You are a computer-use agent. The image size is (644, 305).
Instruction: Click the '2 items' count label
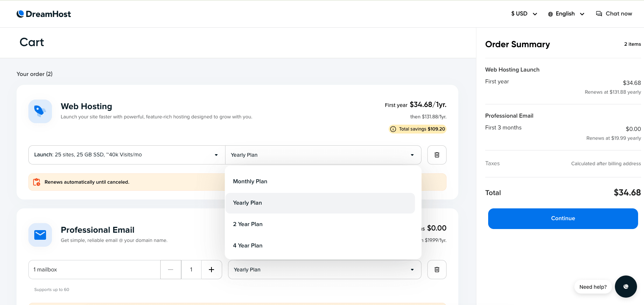tap(633, 44)
